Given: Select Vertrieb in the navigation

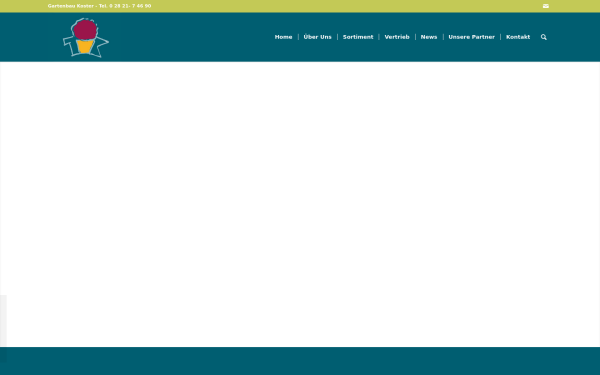Looking at the screenshot, I should (x=397, y=37).
